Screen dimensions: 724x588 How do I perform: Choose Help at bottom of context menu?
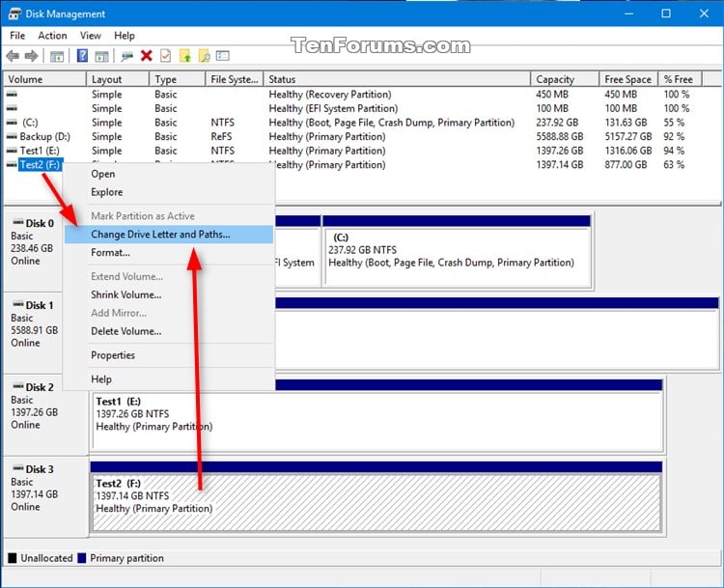coord(169,379)
